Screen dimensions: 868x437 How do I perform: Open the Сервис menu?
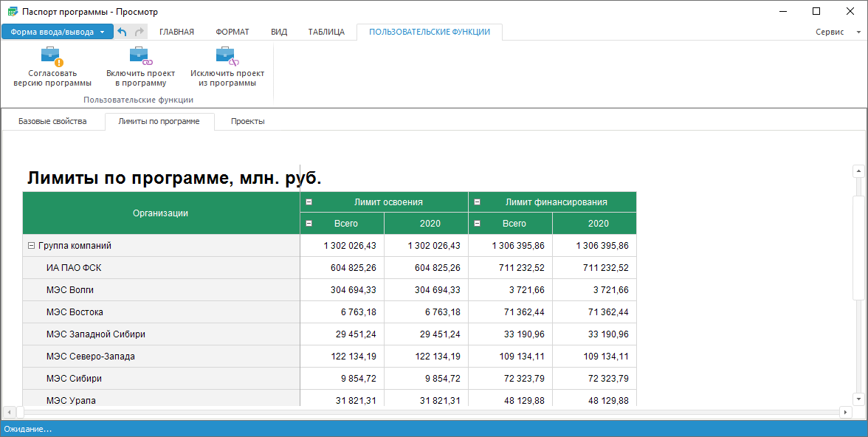click(838, 32)
